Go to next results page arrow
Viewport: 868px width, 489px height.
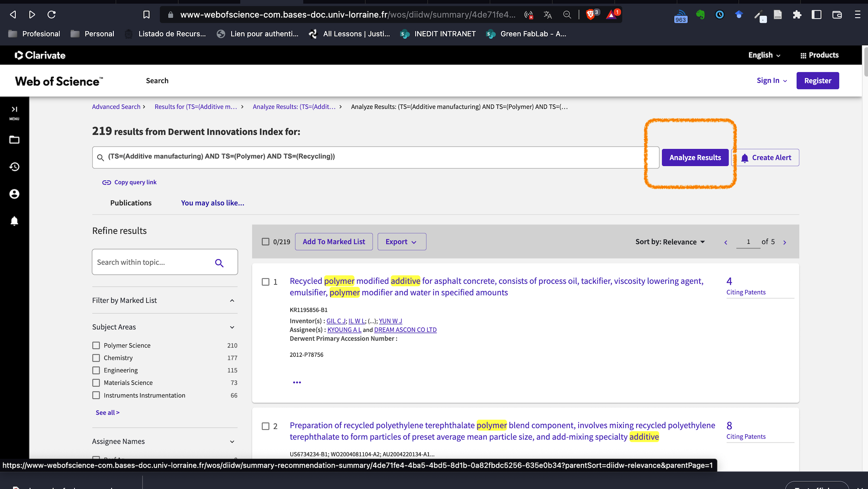click(x=784, y=242)
